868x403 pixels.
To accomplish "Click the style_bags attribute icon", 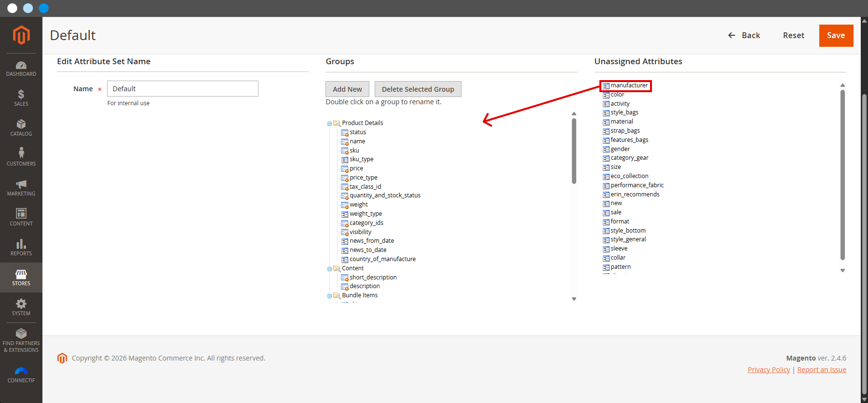I will pyautogui.click(x=606, y=113).
